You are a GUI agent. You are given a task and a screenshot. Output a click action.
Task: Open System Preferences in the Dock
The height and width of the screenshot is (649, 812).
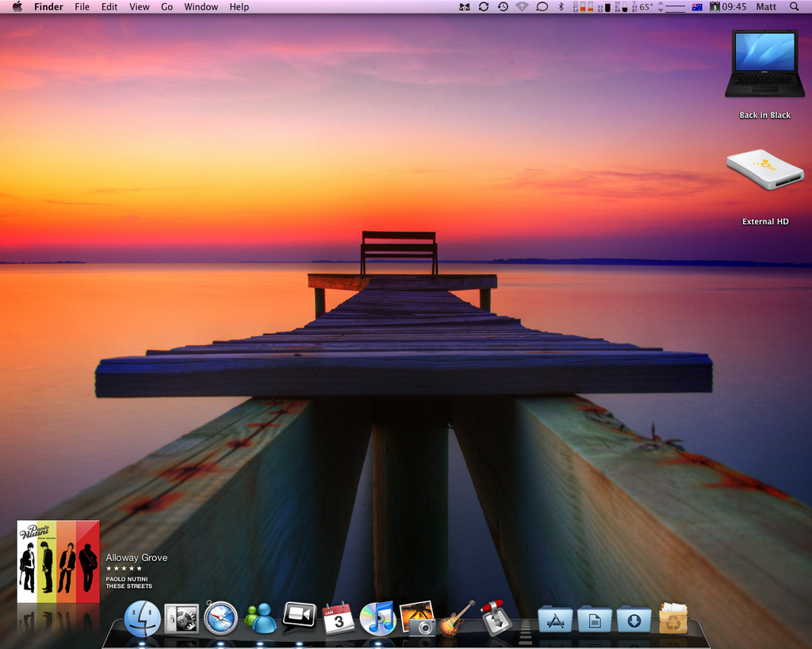point(182,618)
